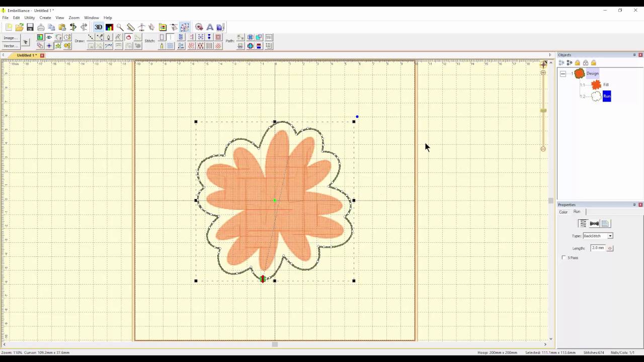The height and width of the screenshot is (362, 644).
Task: Click the last lock icon in Objects panel
Action: pyautogui.click(x=594, y=63)
